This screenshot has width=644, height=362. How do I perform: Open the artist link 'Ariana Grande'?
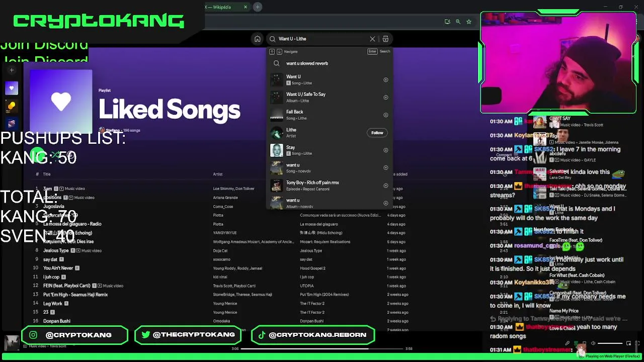(225, 198)
